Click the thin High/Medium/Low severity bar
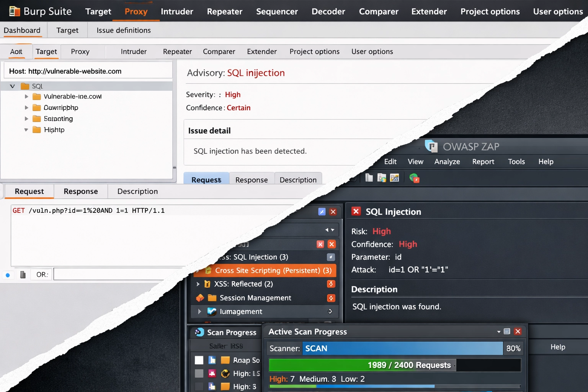The width and height of the screenshot is (588, 392). pos(395,386)
